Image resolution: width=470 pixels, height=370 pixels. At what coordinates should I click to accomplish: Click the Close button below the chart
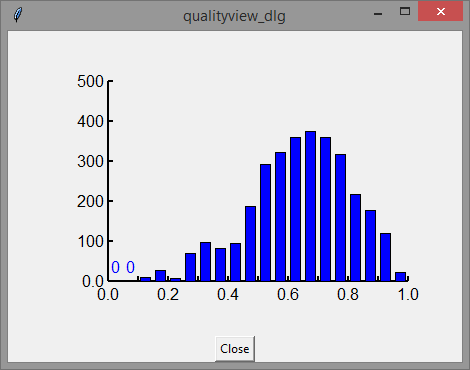pyautogui.click(x=235, y=349)
